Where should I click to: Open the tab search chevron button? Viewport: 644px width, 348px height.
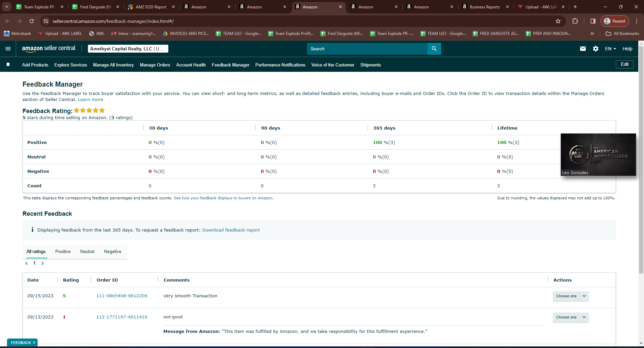(6, 7)
